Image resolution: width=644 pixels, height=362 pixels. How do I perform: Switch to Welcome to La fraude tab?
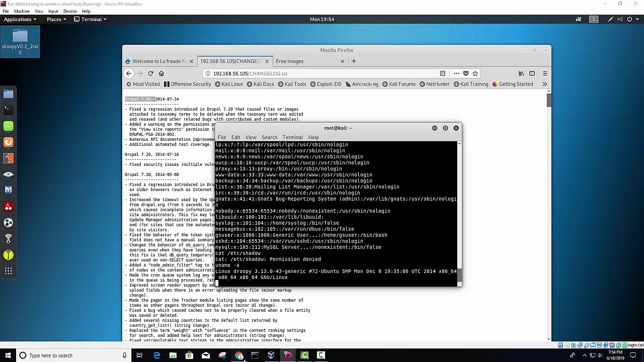[159, 61]
